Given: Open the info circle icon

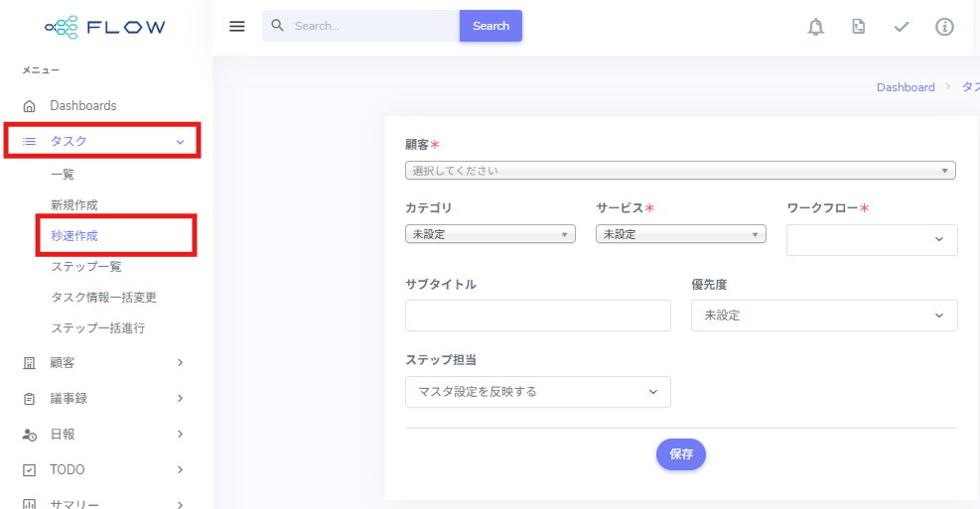Looking at the screenshot, I should click(944, 27).
